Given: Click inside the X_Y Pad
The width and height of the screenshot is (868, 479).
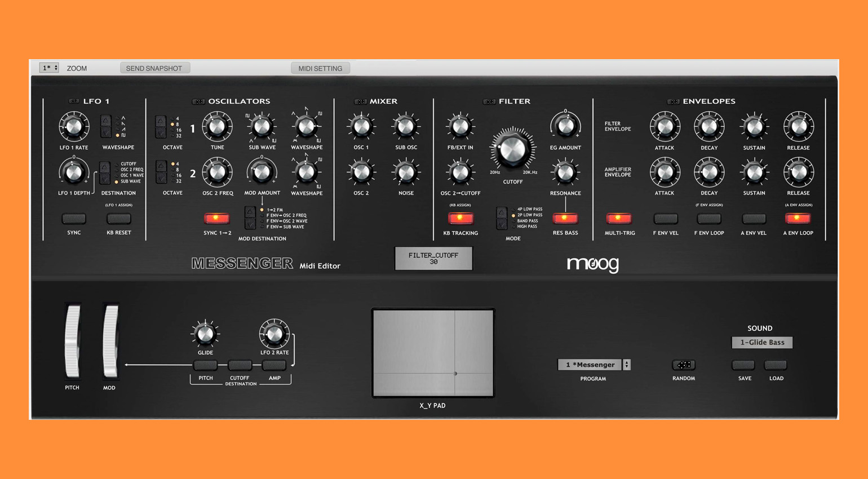Looking at the screenshot, I should pos(433,353).
